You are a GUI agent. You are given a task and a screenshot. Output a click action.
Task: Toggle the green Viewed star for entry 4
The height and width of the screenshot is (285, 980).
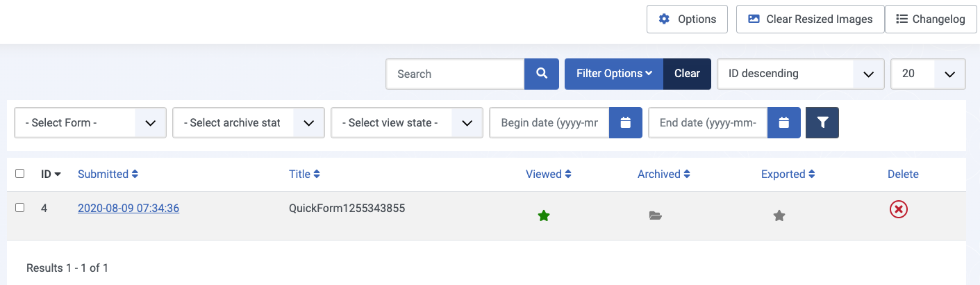click(x=544, y=216)
